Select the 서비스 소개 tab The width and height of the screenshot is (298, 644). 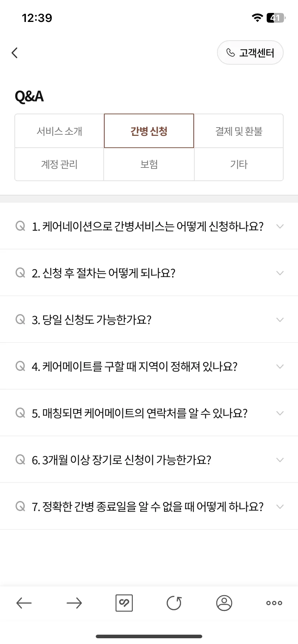click(59, 131)
